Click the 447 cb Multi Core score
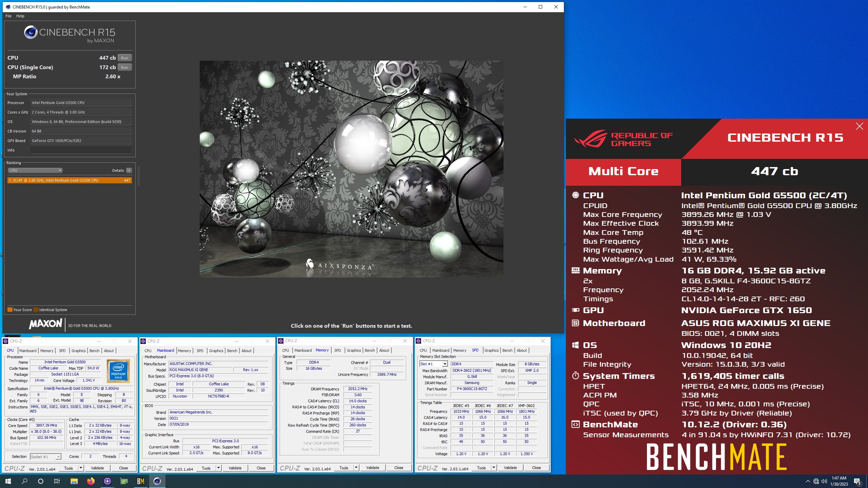868x488 pixels. [774, 171]
